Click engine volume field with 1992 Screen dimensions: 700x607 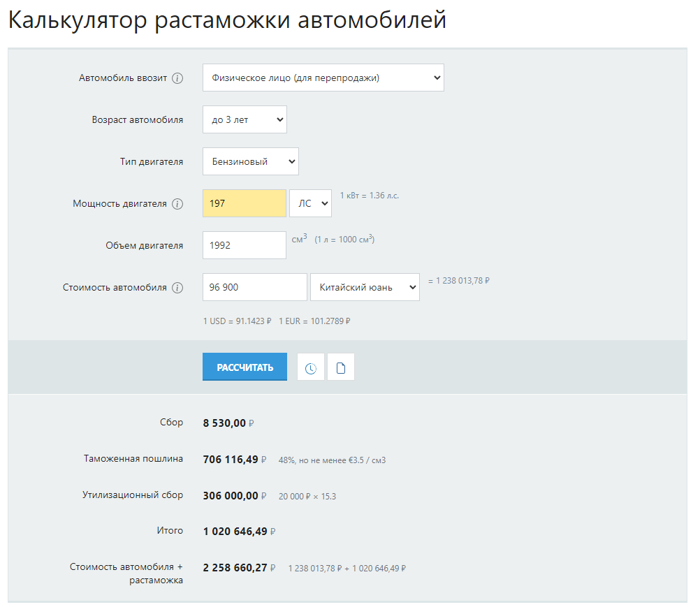tap(244, 245)
